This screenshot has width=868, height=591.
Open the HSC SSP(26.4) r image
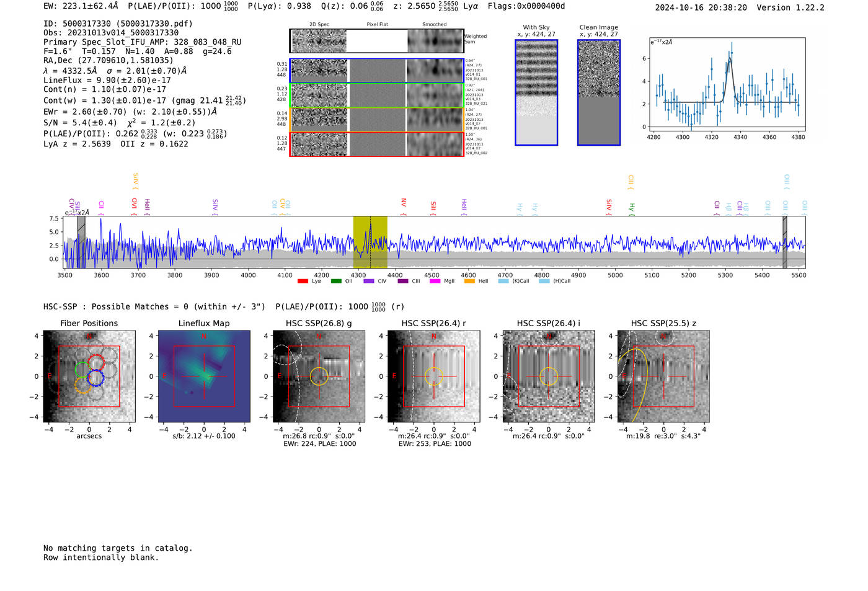[434, 376]
